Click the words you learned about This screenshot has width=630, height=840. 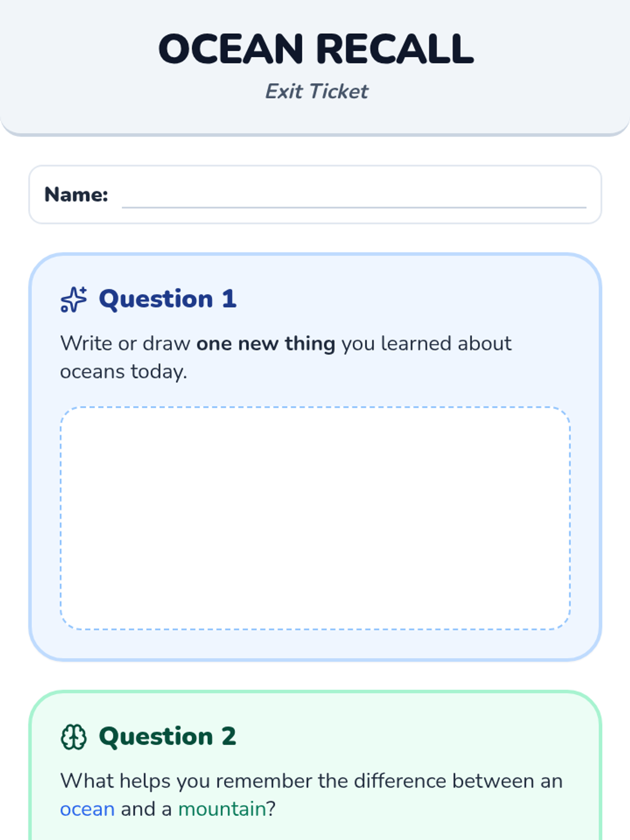coord(426,343)
